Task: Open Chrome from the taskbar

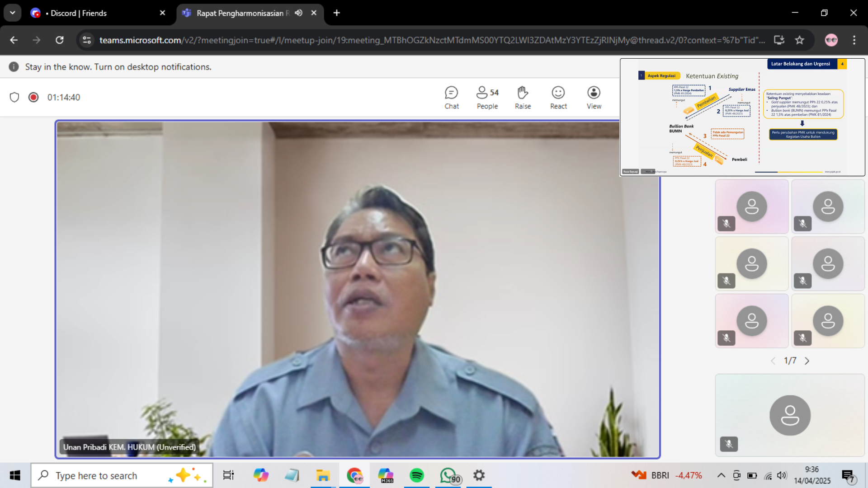Action: coord(354,475)
